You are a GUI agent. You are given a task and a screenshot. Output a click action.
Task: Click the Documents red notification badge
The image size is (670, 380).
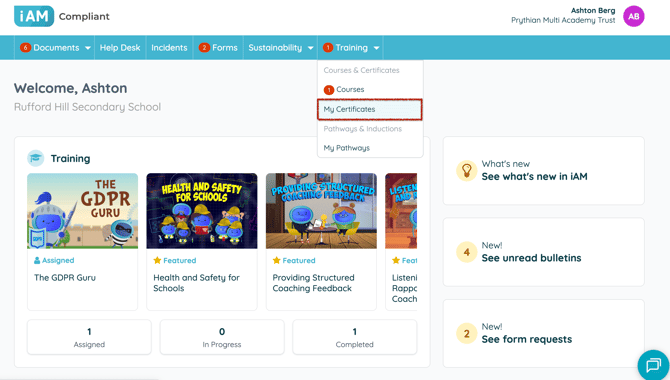click(x=25, y=47)
